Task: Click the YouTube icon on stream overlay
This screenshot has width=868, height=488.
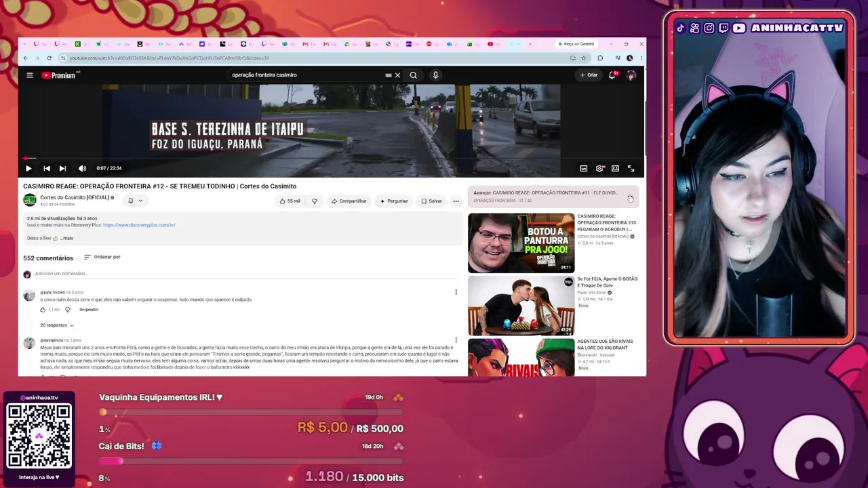Action: click(738, 28)
